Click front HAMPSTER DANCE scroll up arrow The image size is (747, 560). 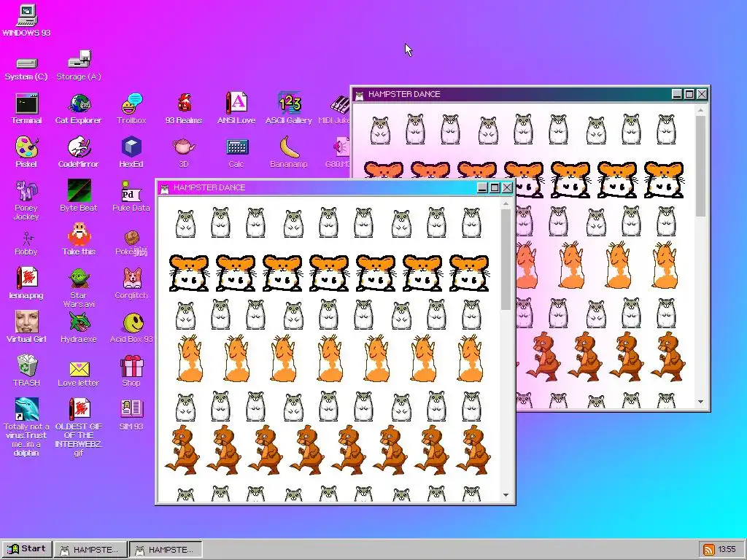pyautogui.click(x=506, y=203)
